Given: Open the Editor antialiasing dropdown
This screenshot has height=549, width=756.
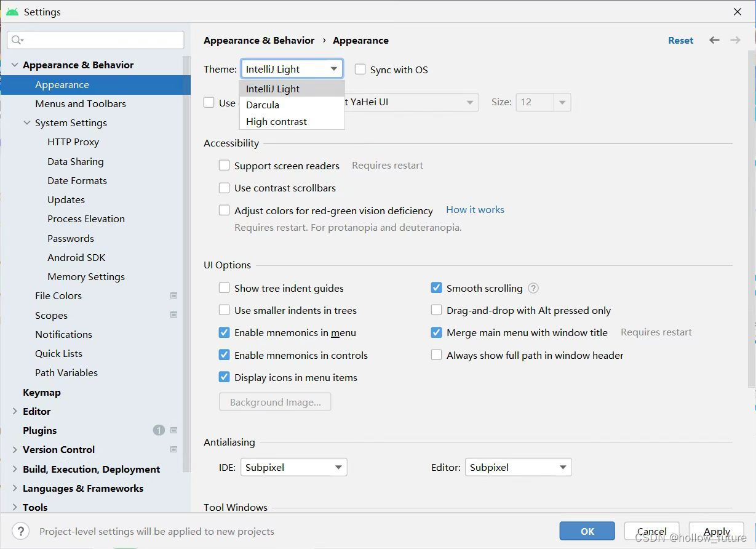Looking at the screenshot, I should click(x=519, y=467).
